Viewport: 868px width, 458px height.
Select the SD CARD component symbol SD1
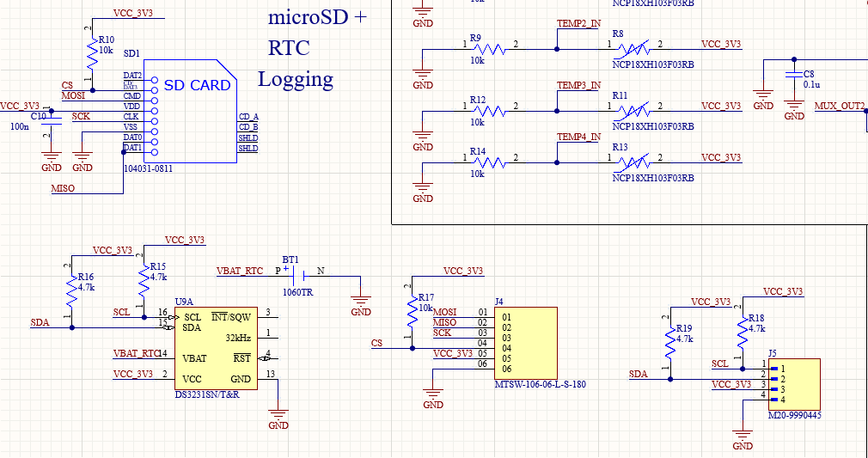[190, 112]
